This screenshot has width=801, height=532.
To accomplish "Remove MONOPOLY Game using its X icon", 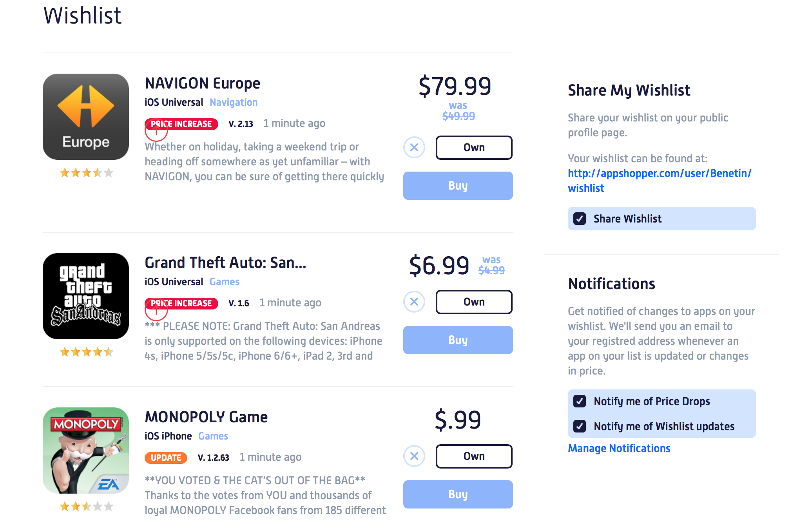I will (x=414, y=456).
